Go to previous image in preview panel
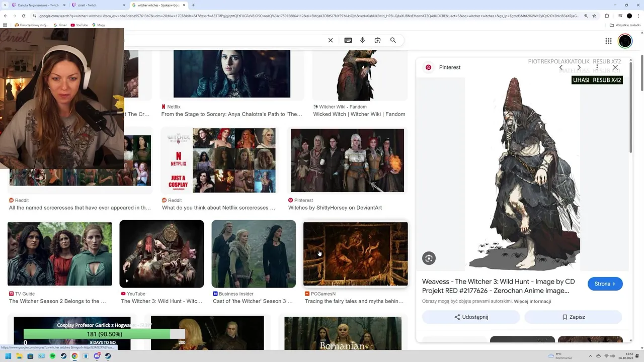The image size is (644, 362). [561, 67]
